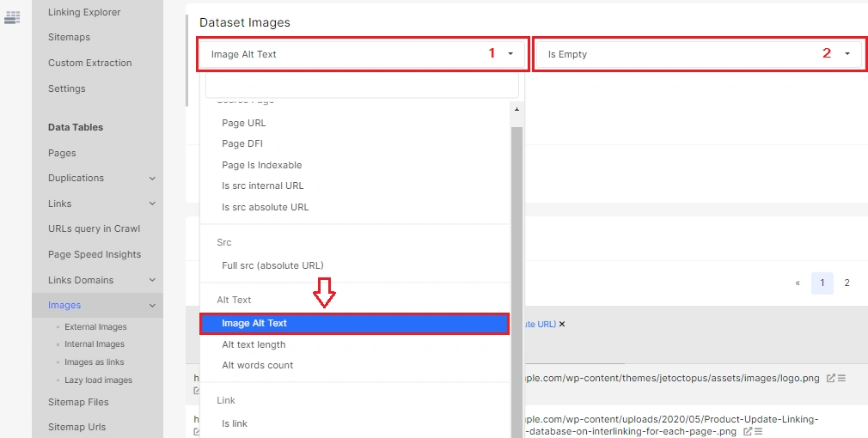Open external link icon beside logo.png URL
Screen dimensions: 868x438
point(830,378)
